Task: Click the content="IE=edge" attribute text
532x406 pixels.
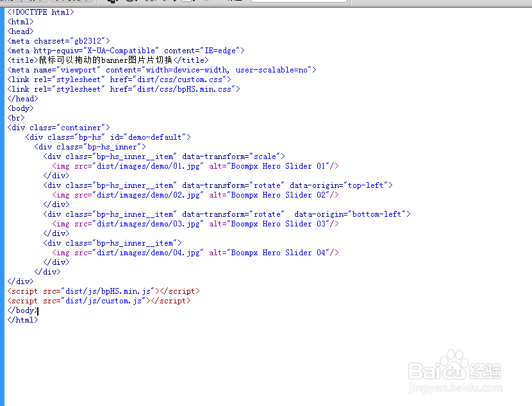Action: (x=202, y=51)
